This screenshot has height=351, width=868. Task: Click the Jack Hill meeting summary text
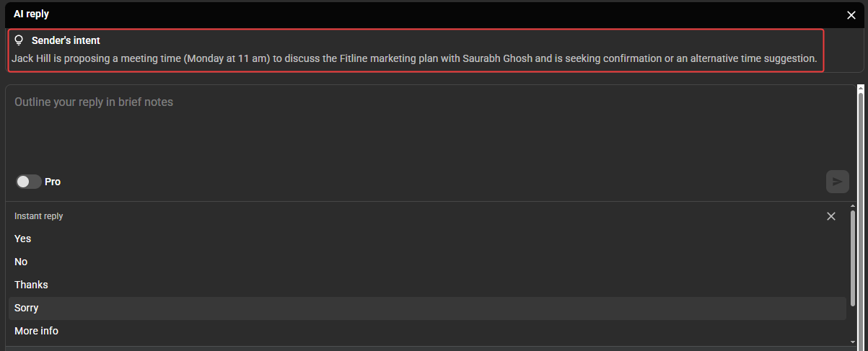point(414,58)
